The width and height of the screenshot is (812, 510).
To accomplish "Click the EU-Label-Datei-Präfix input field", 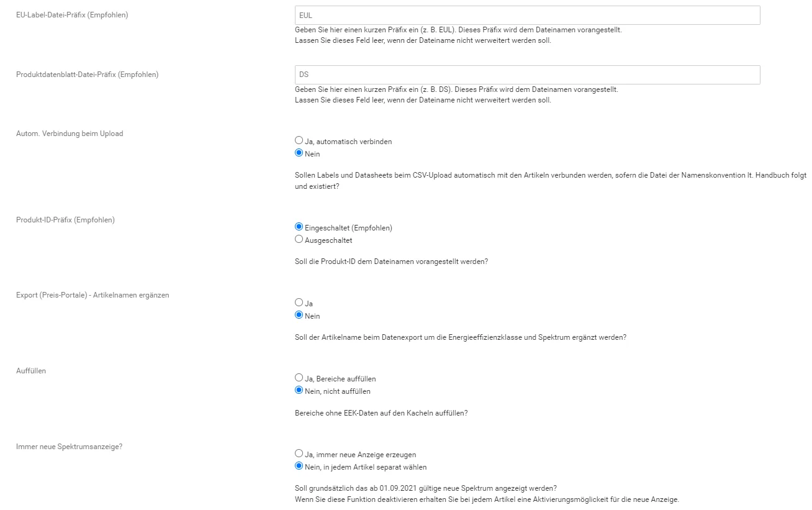I will click(x=528, y=15).
